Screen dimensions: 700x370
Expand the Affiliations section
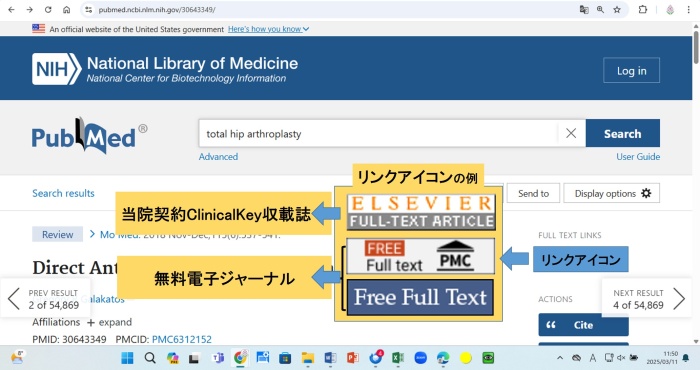point(109,322)
